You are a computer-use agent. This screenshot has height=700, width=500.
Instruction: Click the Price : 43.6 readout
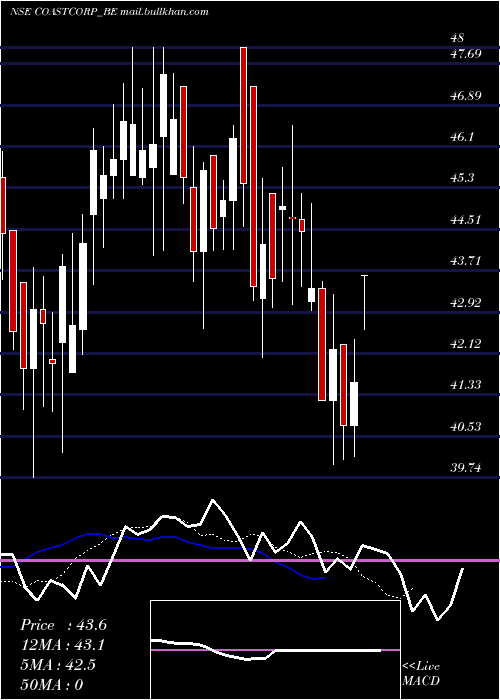pyautogui.click(x=63, y=625)
